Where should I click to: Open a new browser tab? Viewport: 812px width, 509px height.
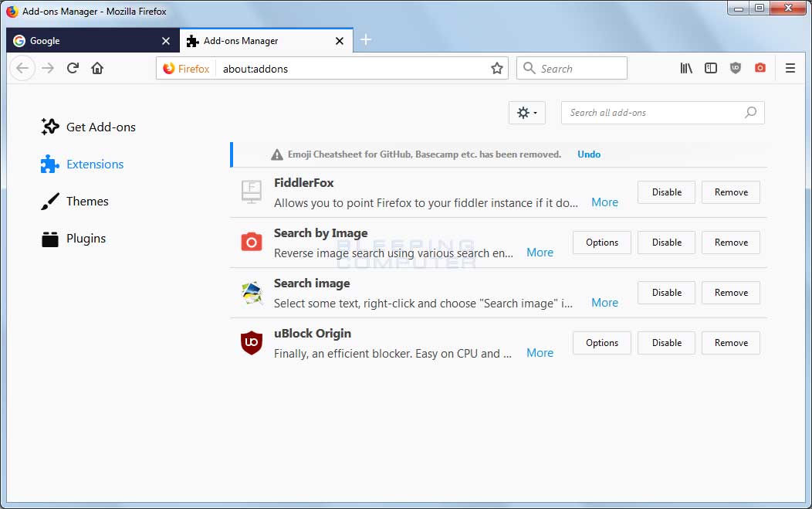click(365, 39)
